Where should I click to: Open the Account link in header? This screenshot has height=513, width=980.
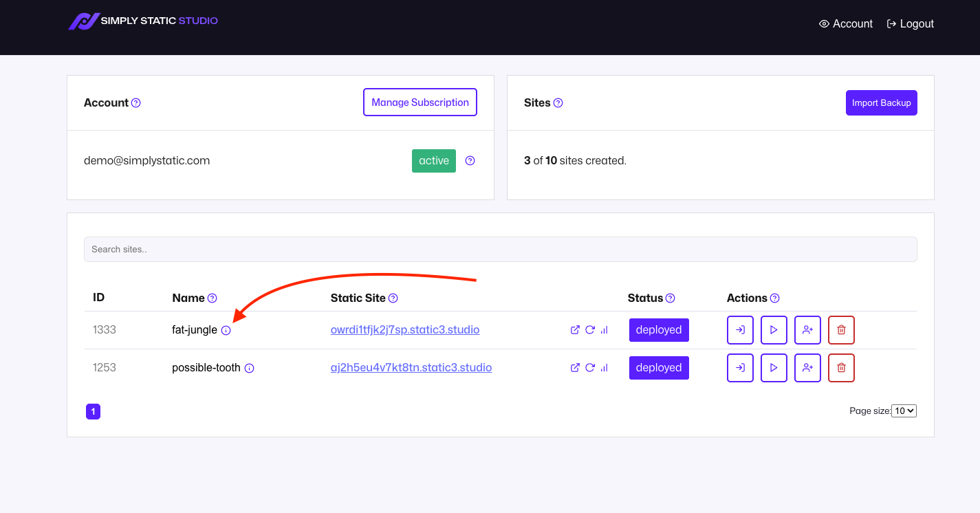(x=846, y=23)
